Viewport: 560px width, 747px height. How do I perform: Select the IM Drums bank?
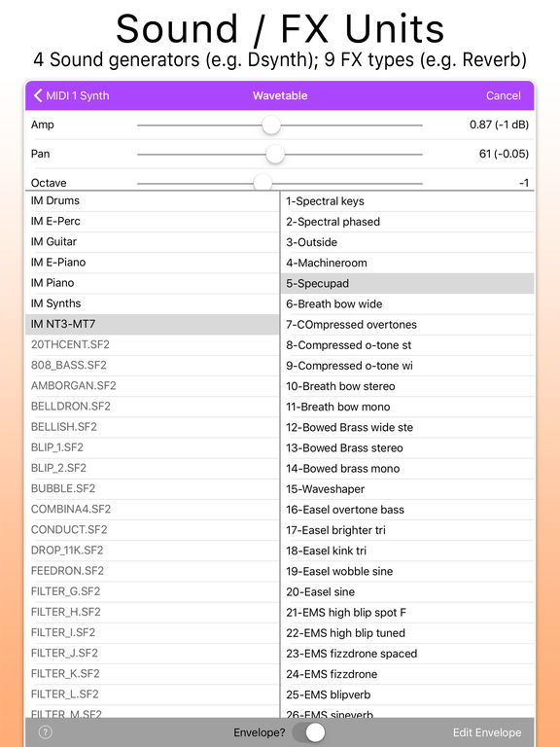click(x=152, y=201)
